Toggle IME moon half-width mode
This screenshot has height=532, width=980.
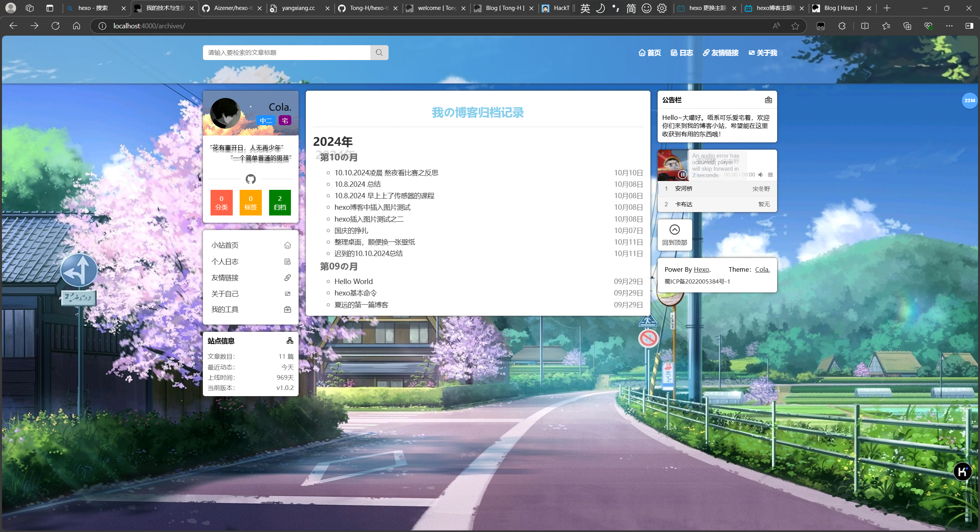[x=600, y=8]
